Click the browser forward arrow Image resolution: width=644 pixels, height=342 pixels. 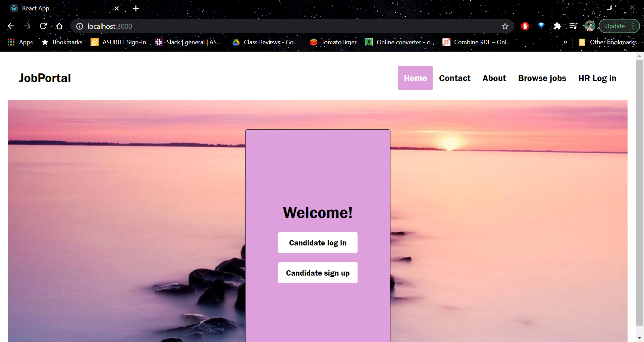pos(27,26)
